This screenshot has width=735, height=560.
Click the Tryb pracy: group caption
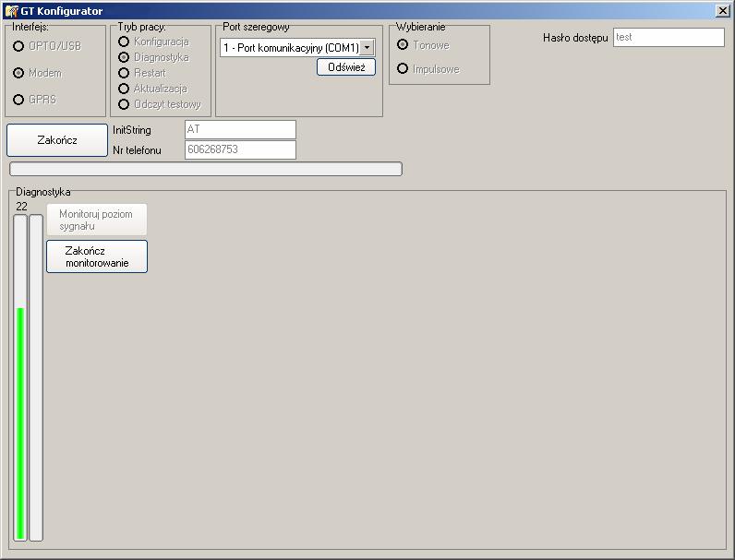pos(141,27)
